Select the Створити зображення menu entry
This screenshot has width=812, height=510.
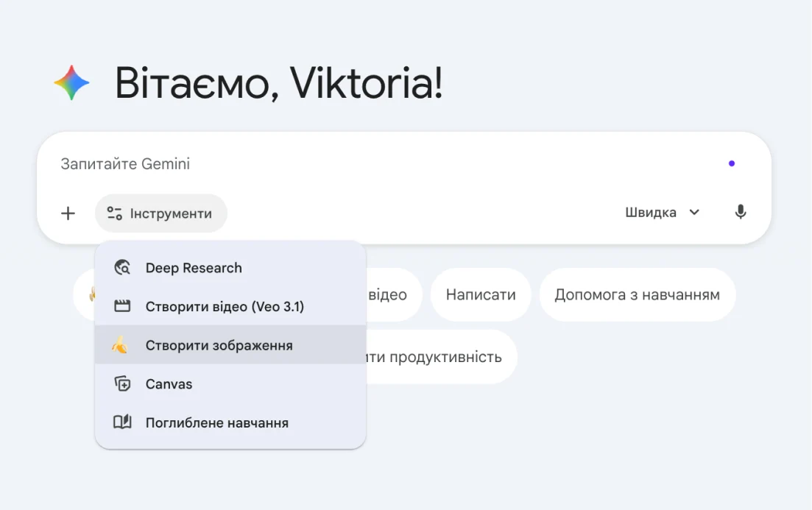coord(219,345)
